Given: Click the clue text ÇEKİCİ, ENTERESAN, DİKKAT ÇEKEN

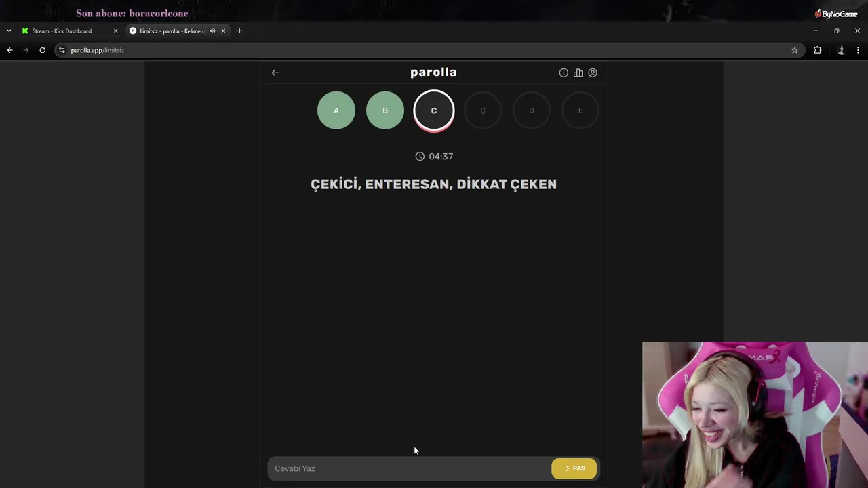Looking at the screenshot, I should pyautogui.click(x=434, y=184).
